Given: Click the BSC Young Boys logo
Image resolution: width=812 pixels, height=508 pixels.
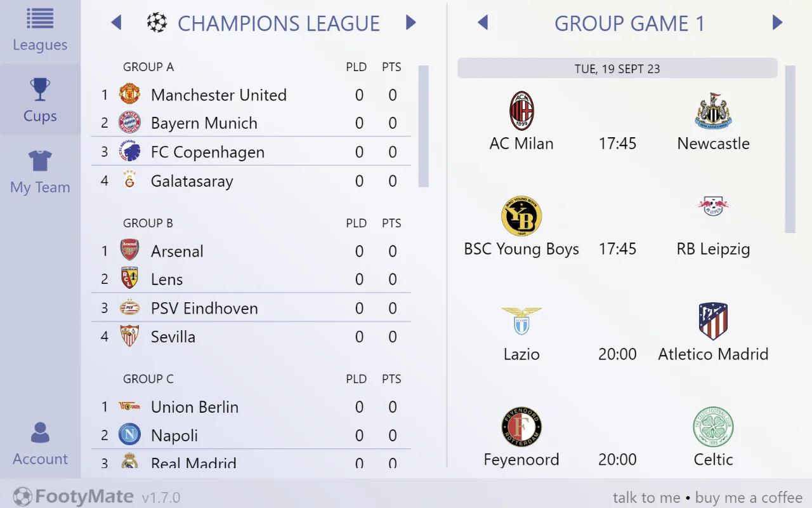Looking at the screenshot, I should pos(521,217).
